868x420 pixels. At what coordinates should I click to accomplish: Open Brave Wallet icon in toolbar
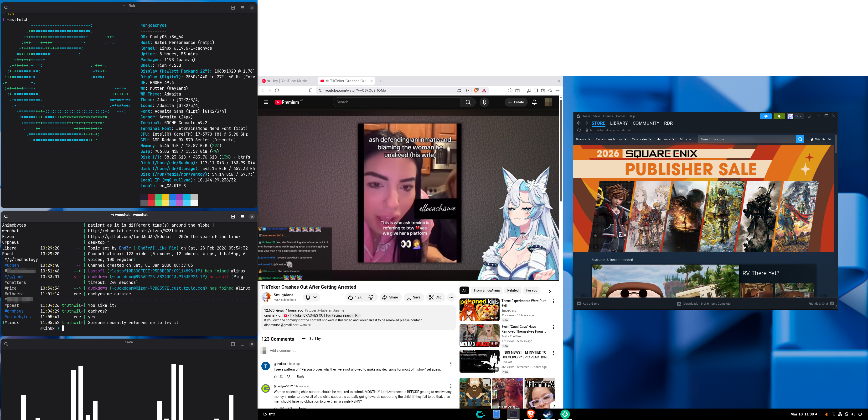(543, 90)
